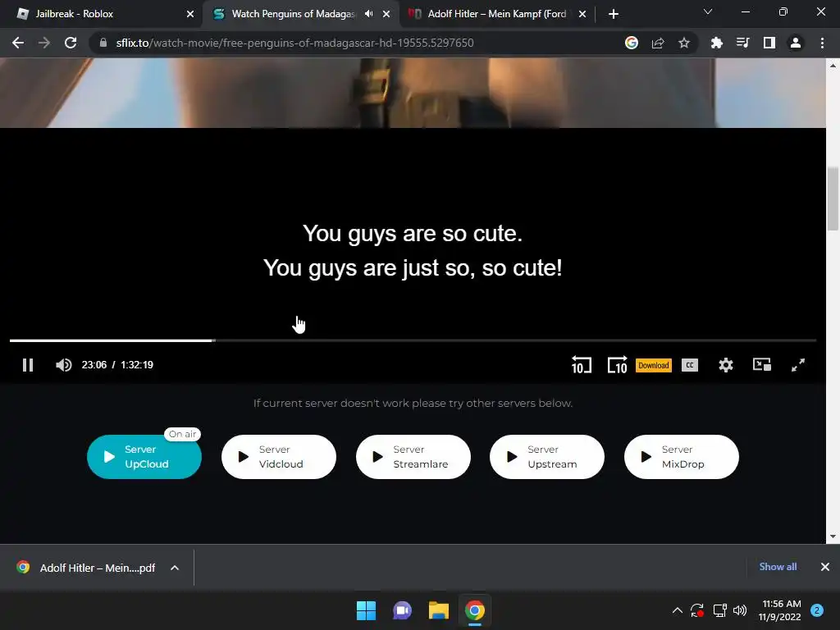Show all downloads
The width and height of the screenshot is (840, 630).
(778, 567)
